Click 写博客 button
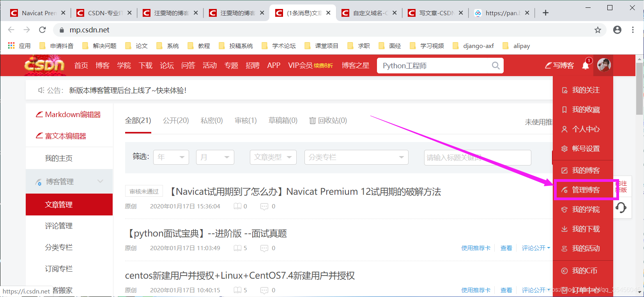The image size is (644, 297). tap(559, 65)
